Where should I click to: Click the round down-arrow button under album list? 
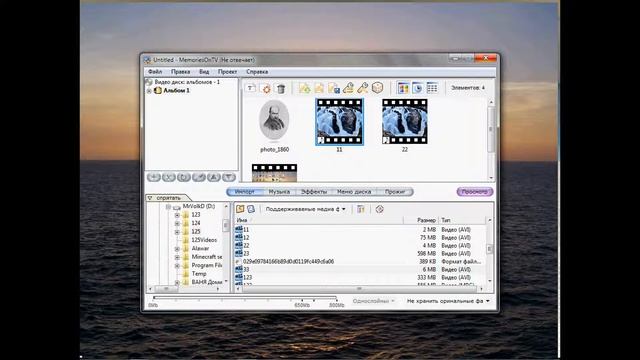pyautogui.click(x=229, y=177)
